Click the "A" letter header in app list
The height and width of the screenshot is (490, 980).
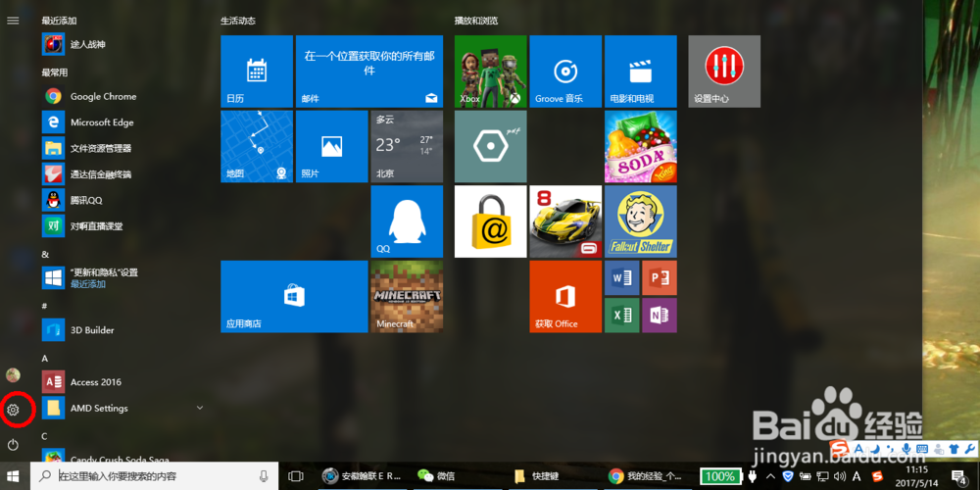[45, 358]
